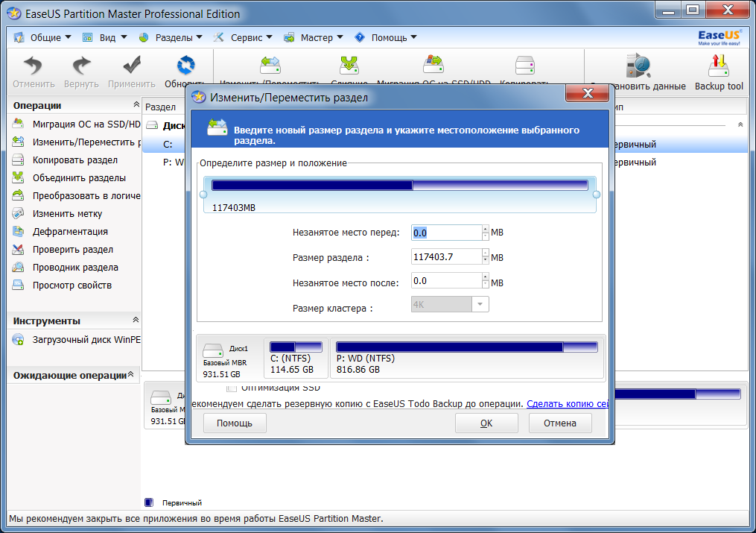Click the left resize handle of the partition bar

point(203,195)
